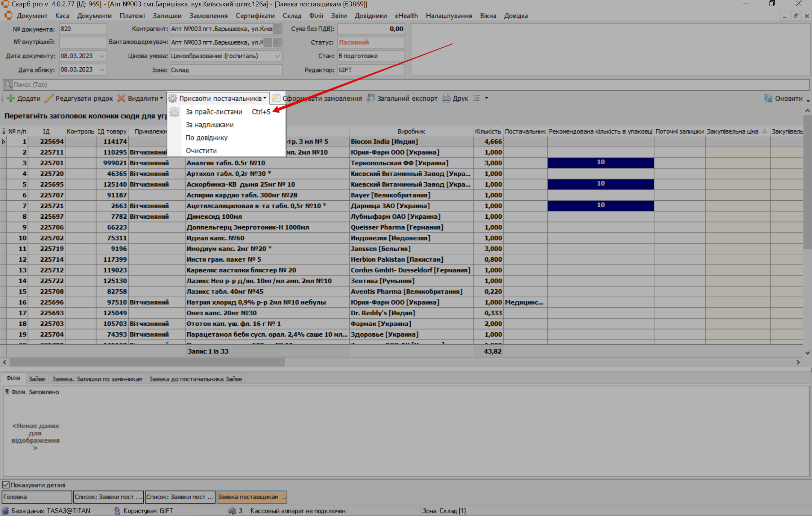Select За прайс-листами menu entry
The height and width of the screenshot is (516, 812).
coord(214,112)
